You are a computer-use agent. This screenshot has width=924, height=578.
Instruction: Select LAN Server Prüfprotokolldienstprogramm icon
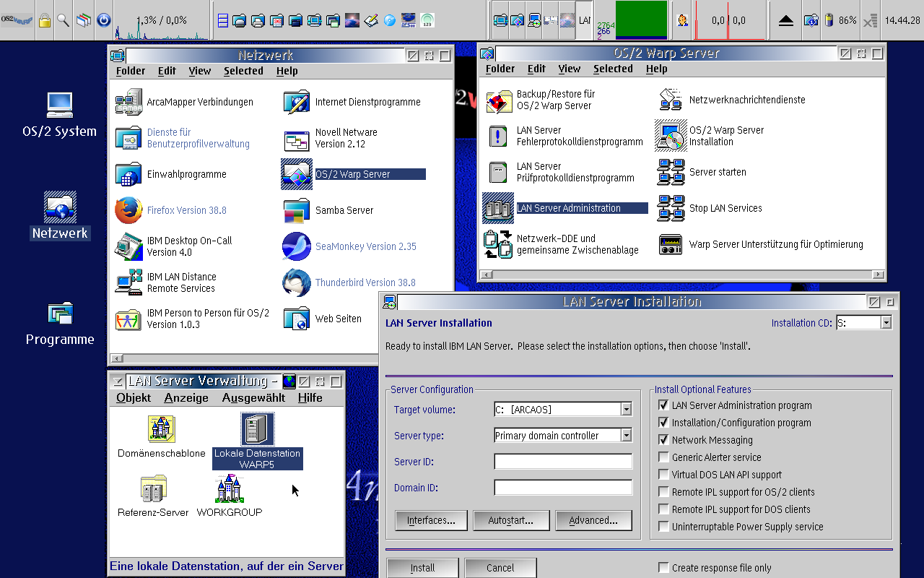tap(499, 172)
